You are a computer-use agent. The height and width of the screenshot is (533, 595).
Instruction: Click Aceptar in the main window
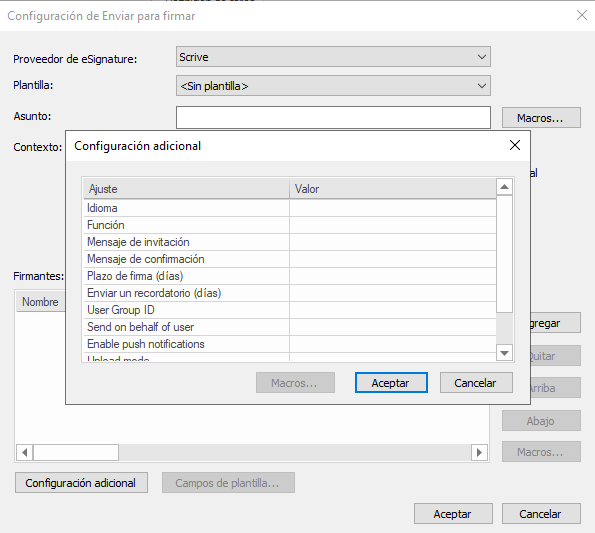453,514
